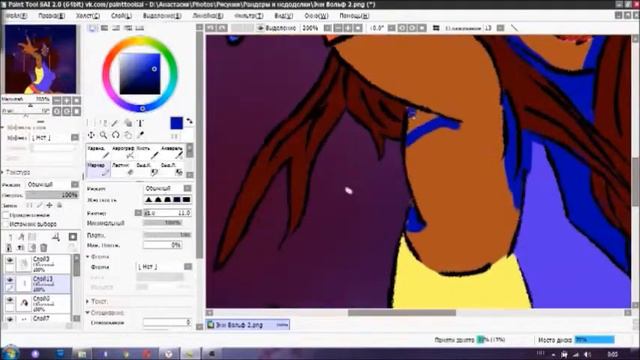Viewport: 640px width, 360px height.
Task: Toggle visibility of Слой3 layer
Action: click(10, 260)
